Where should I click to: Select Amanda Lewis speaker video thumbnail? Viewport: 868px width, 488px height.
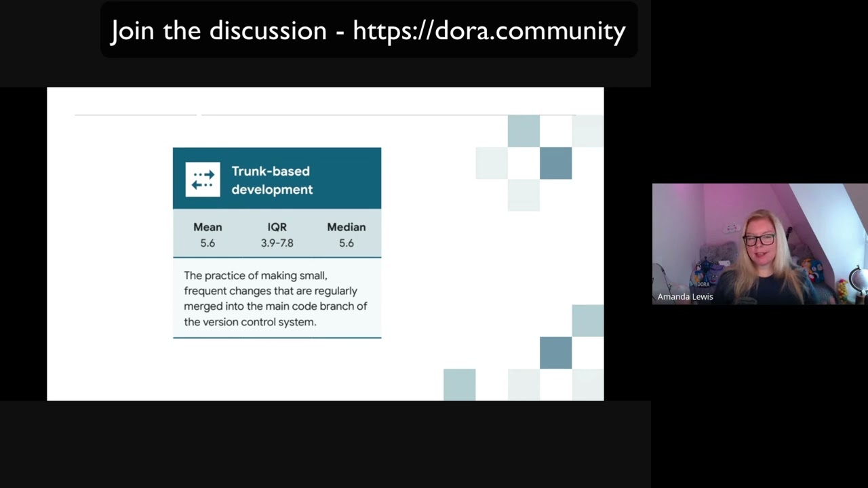pyautogui.click(x=760, y=244)
